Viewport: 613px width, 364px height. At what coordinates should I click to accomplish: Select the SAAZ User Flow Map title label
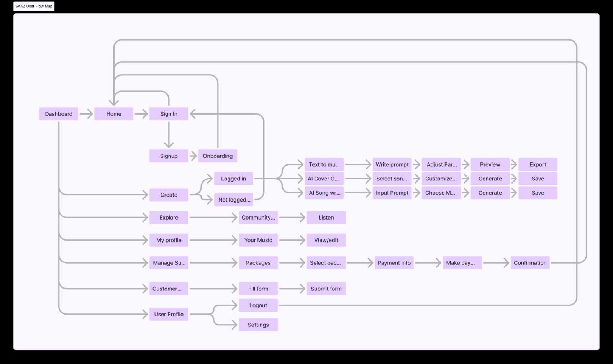[x=34, y=6]
